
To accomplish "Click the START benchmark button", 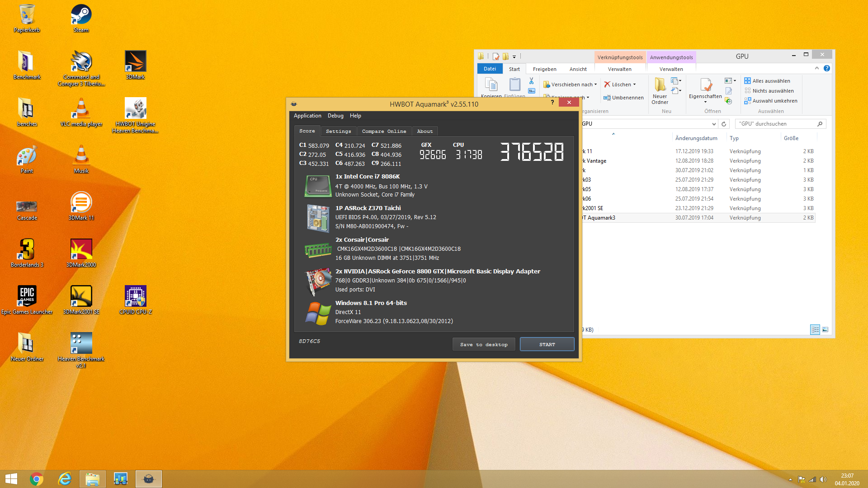I will pos(547,344).
